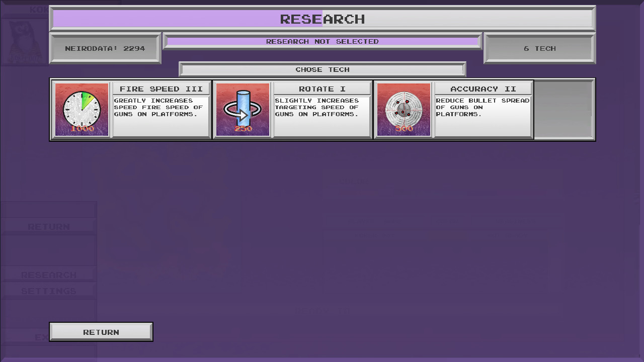
Task: Click the Neirodata 2294 counter
Action: click(x=105, y=49)
